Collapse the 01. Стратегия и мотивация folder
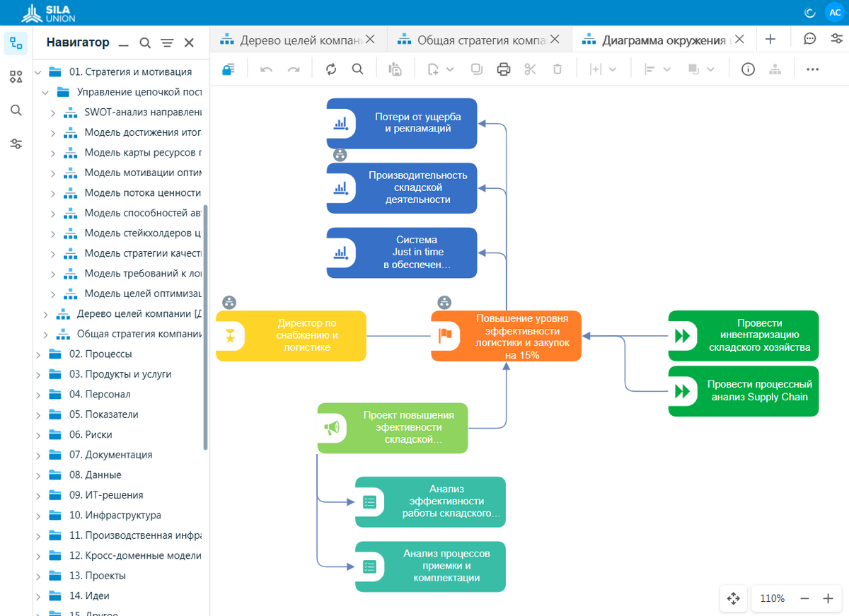This screenshot has width=849, height=616. (x=38, y=71)
